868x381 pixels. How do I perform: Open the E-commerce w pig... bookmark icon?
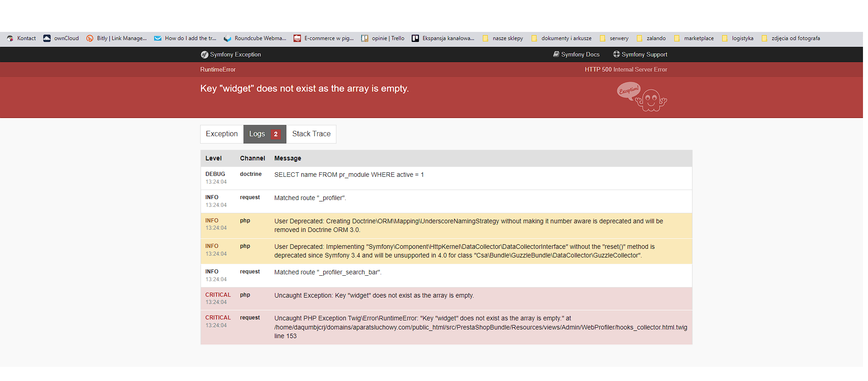coord(297,38)
